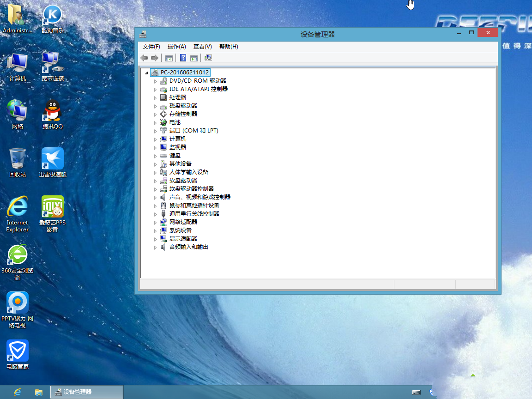Open the 查看(V) menu
The image size is (532, 399).
[x=202, y=46]
